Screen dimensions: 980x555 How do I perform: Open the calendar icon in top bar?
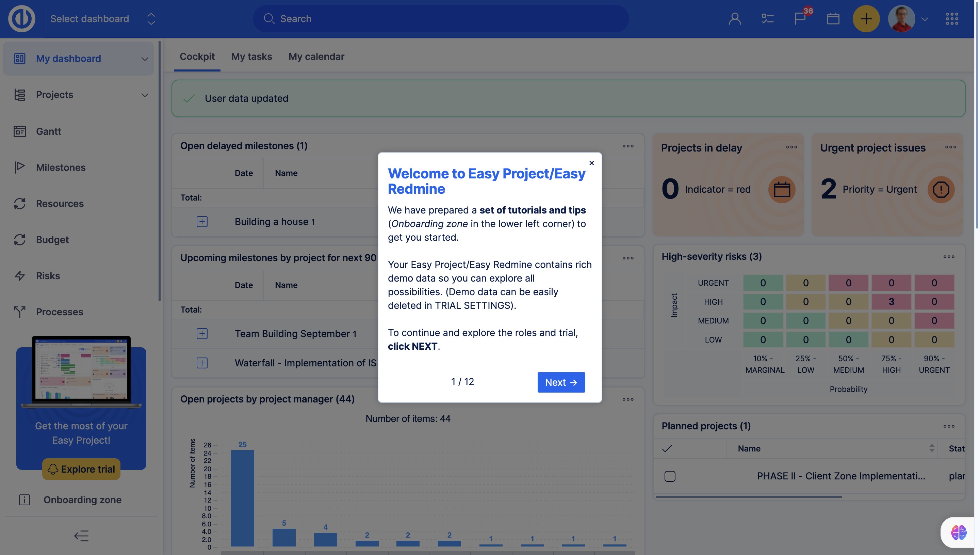833,19
